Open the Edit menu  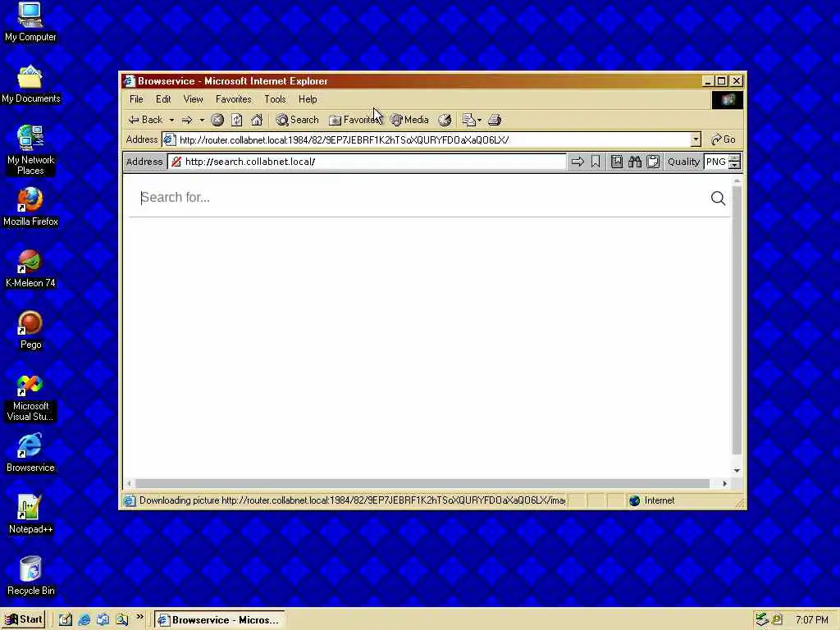coord(163,99)
